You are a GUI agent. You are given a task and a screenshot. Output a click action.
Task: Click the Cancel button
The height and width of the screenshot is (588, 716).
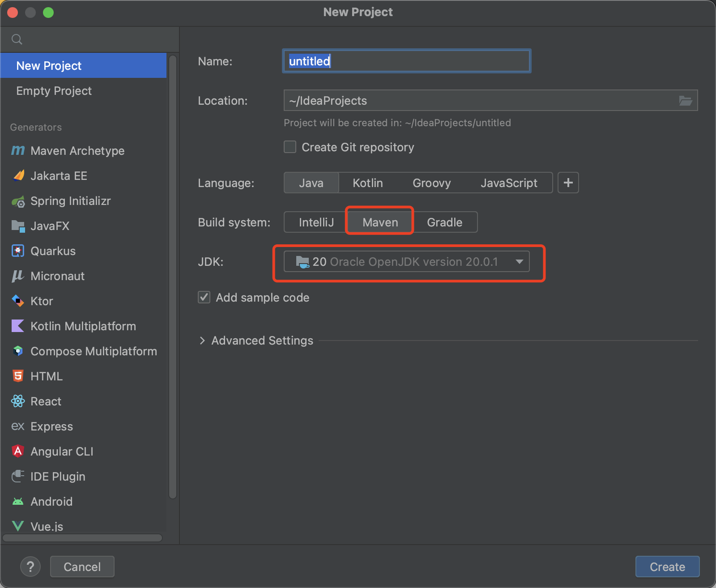82,567
